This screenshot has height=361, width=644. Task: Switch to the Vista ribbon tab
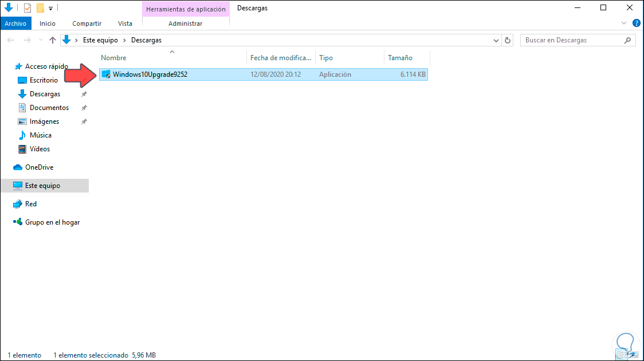[125, 23]
